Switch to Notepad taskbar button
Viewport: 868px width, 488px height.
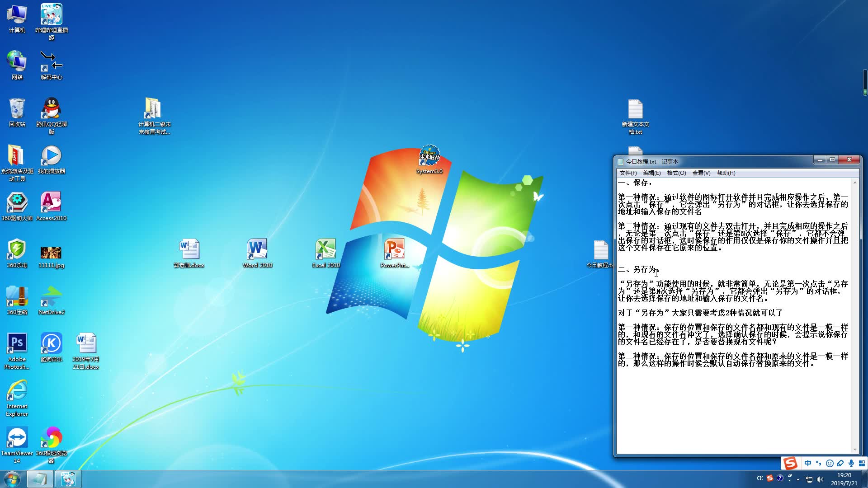(40, 479)
